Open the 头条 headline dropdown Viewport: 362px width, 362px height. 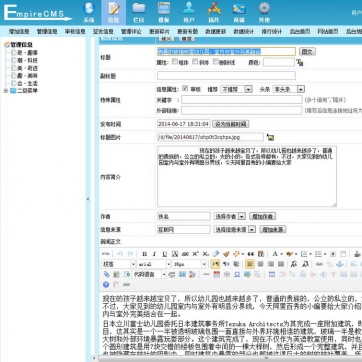(x=289, y=89)
